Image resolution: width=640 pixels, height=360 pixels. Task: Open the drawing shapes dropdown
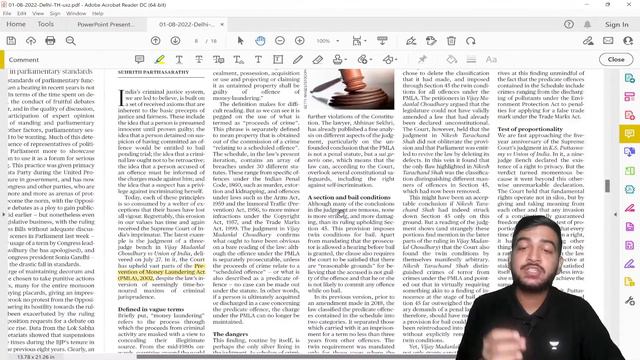[390, 60]
